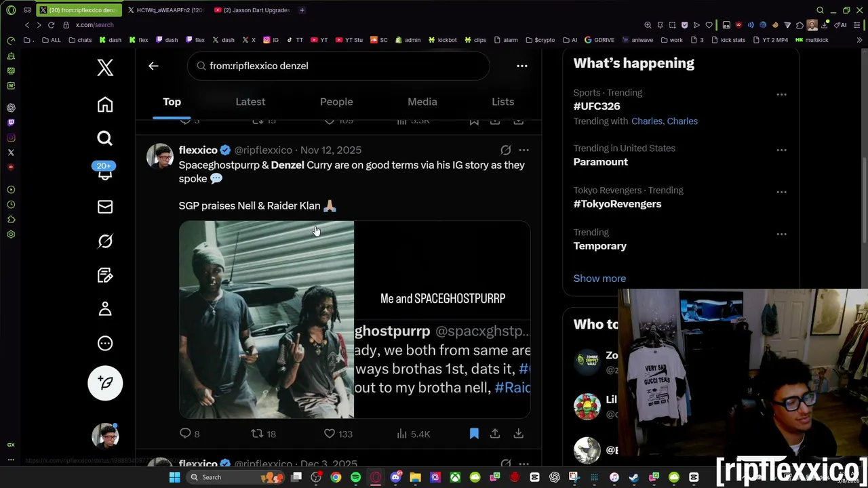Open more options on Nov 12 post
The height and width of the screenshot is (488, 868).
click(x=524, y=150)
